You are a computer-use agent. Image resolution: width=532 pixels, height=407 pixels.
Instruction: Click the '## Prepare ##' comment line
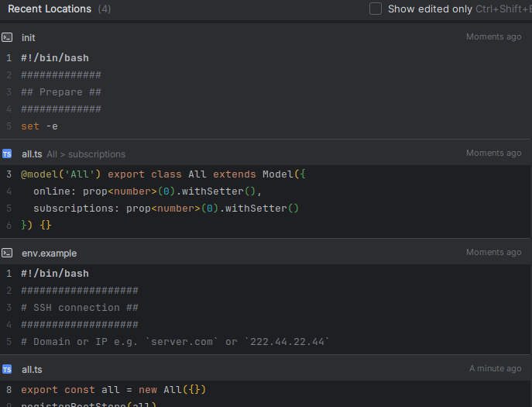[61, 91]
